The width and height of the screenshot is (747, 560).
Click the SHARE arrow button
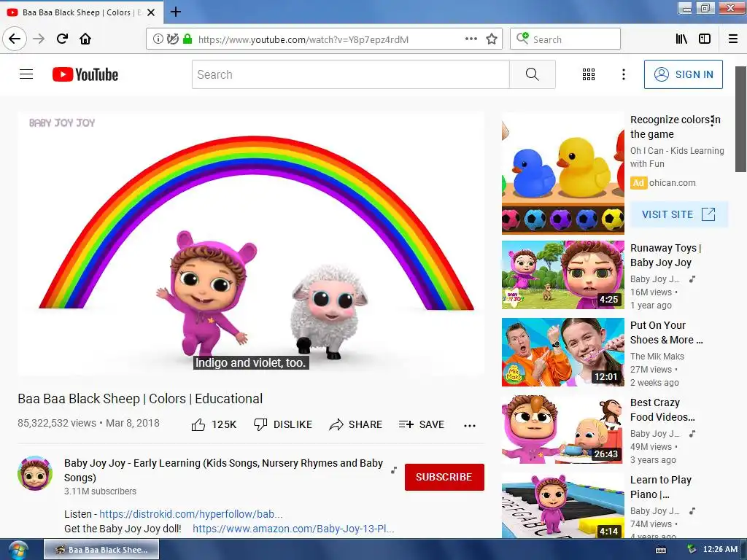355,424
